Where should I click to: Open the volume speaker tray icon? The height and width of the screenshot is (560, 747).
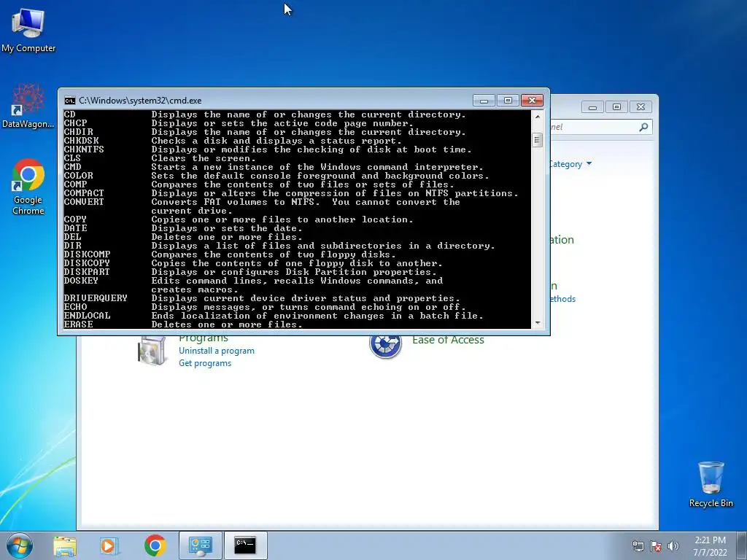[673, 546]
